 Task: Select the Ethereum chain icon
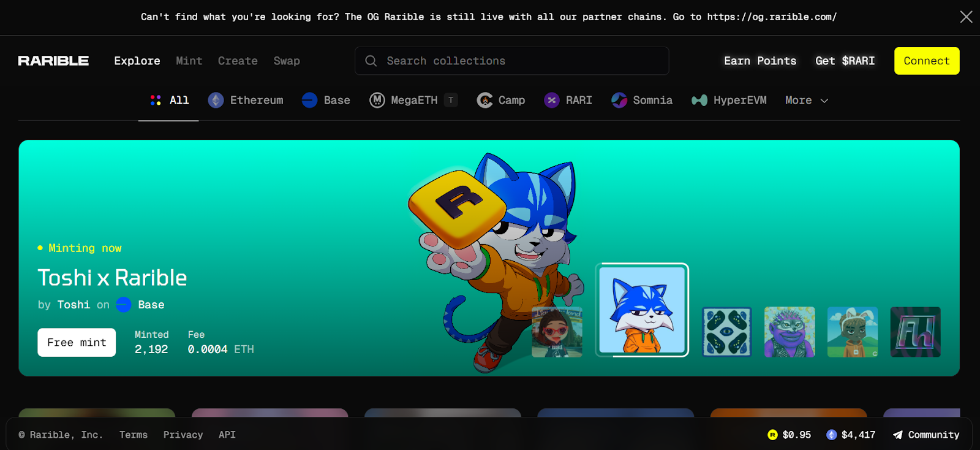pyautogui.click(x=216, y=100)
